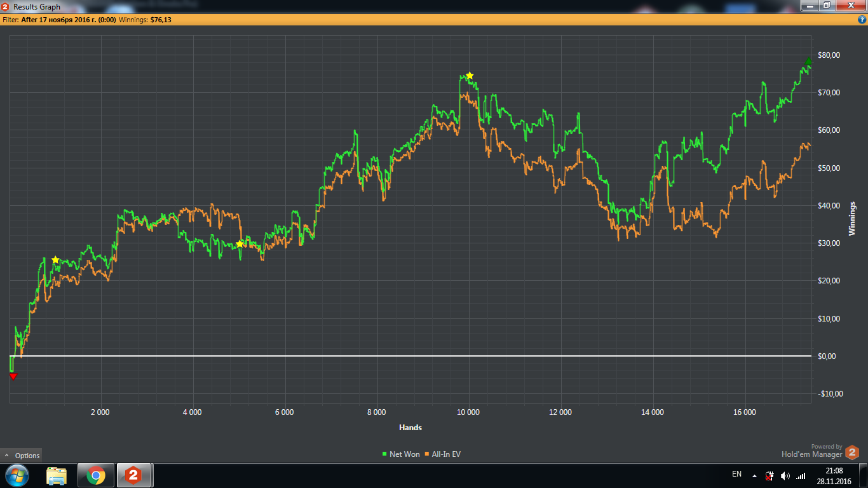Click the yellow star near 5 000 hands
The height and width of the screenshot is (488, 868).
point(240,244)
